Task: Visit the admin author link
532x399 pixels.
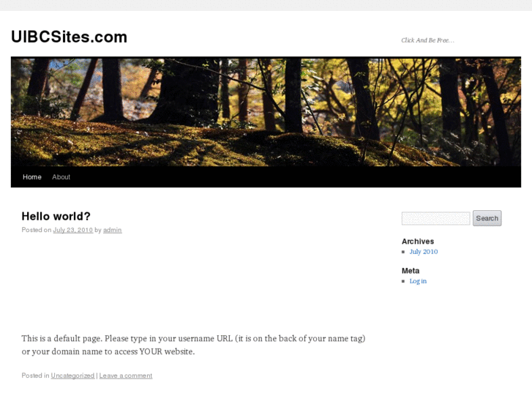Action: point(112,230)
